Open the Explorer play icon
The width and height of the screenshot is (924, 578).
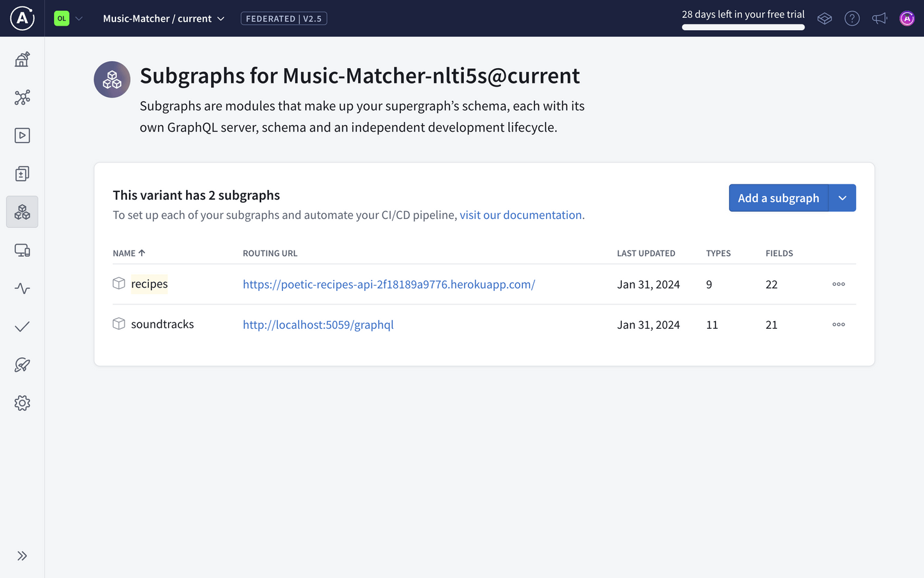tap(22, 136)
